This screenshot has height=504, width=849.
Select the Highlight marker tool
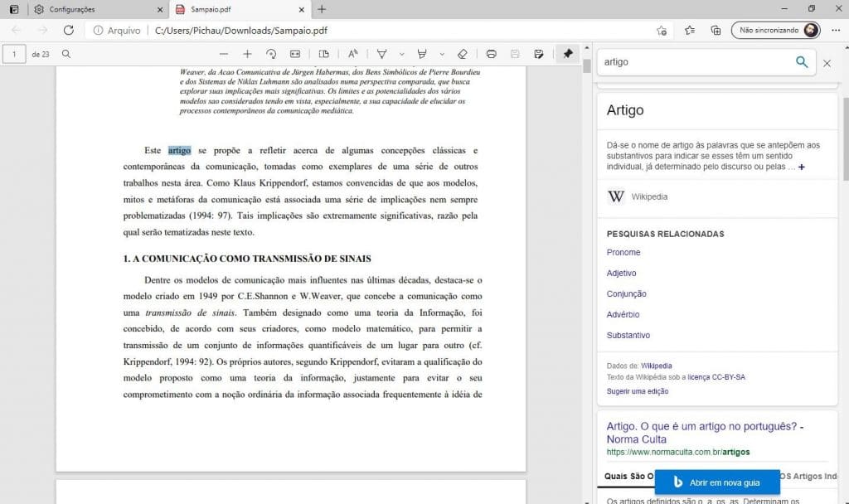tap(422, 54)
